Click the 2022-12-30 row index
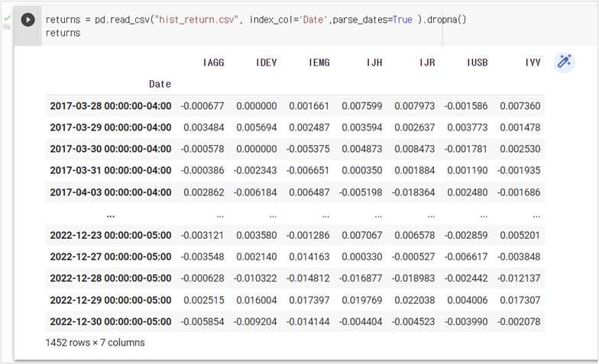The image size is (599, 364). 111,322
